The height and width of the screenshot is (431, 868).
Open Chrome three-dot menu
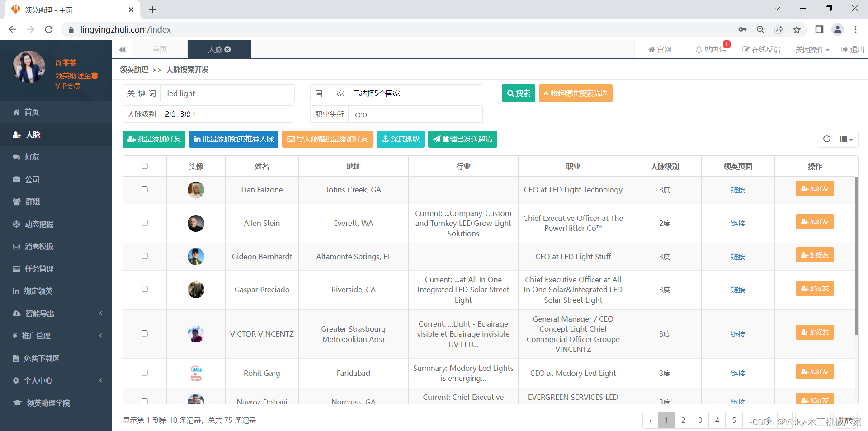(x=855, y=29)
